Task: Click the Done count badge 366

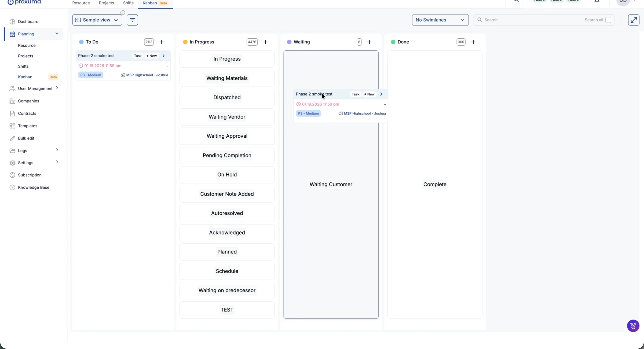Action: point(461,42)
